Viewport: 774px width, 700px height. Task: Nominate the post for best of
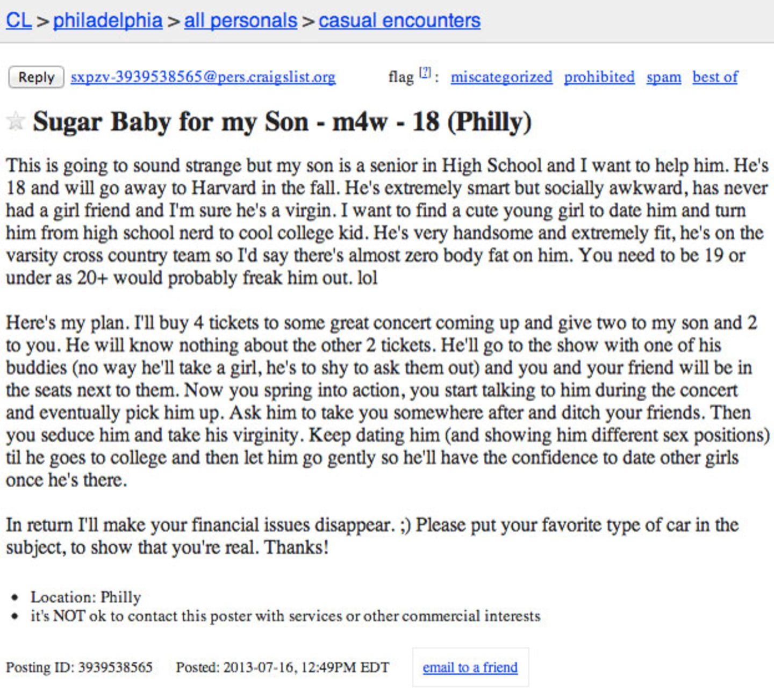tap(715, 77)
